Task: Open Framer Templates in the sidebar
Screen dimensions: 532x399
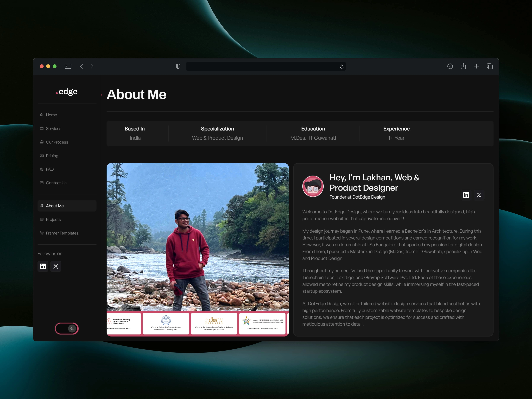Action: (67, 233)
